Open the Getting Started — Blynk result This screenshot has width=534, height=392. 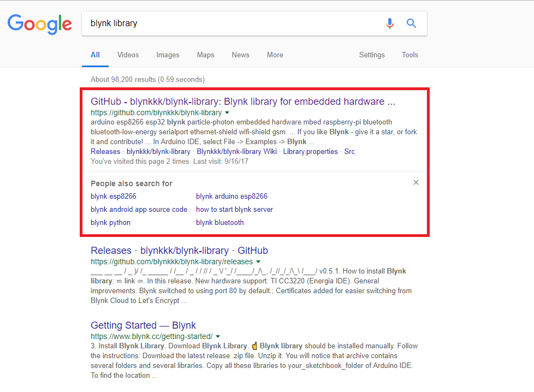(x=143, y=325)
